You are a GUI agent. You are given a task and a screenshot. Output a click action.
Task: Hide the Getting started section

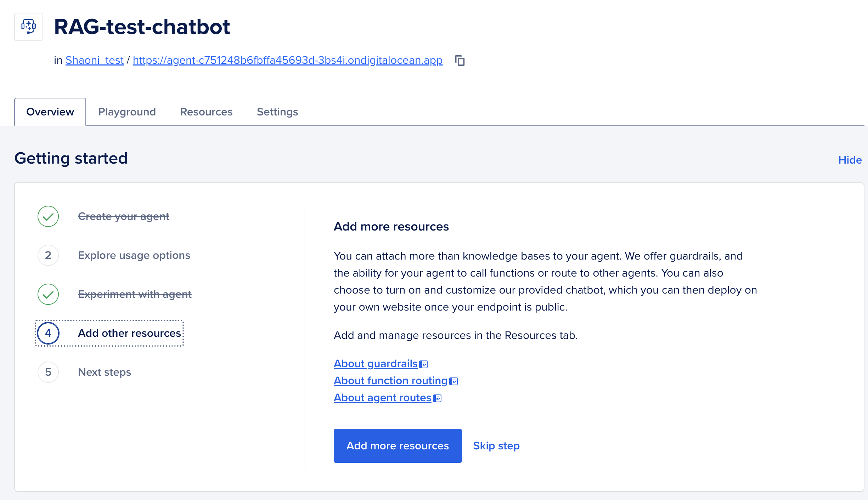tap(850, 160)
